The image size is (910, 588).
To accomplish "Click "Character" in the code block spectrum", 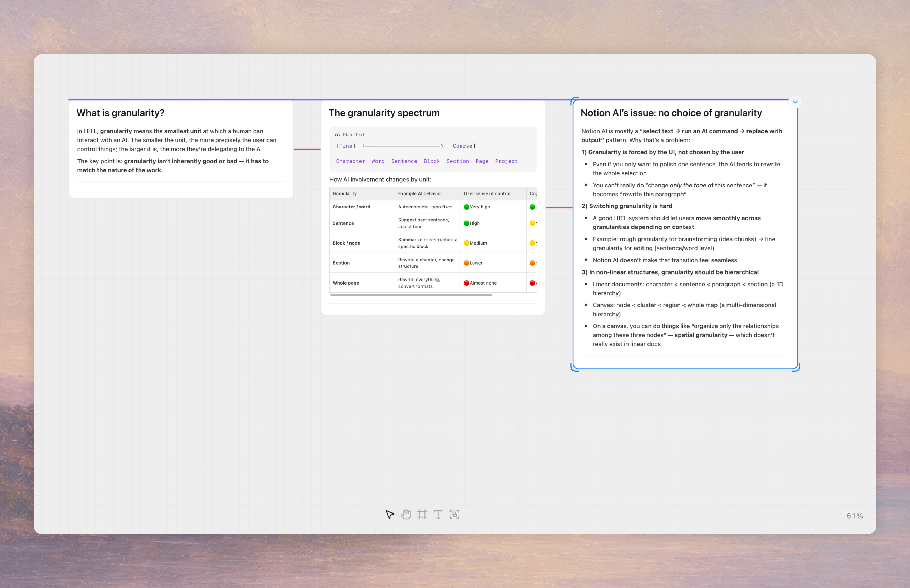I will 350,162.
